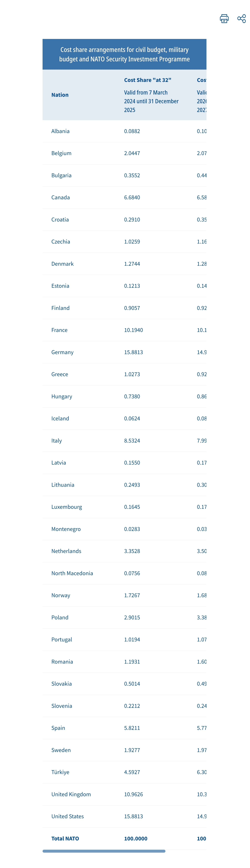The image size is (250, 868).
Task: Click the share icon
Action: pyautogui.click(x=241, y=19)
